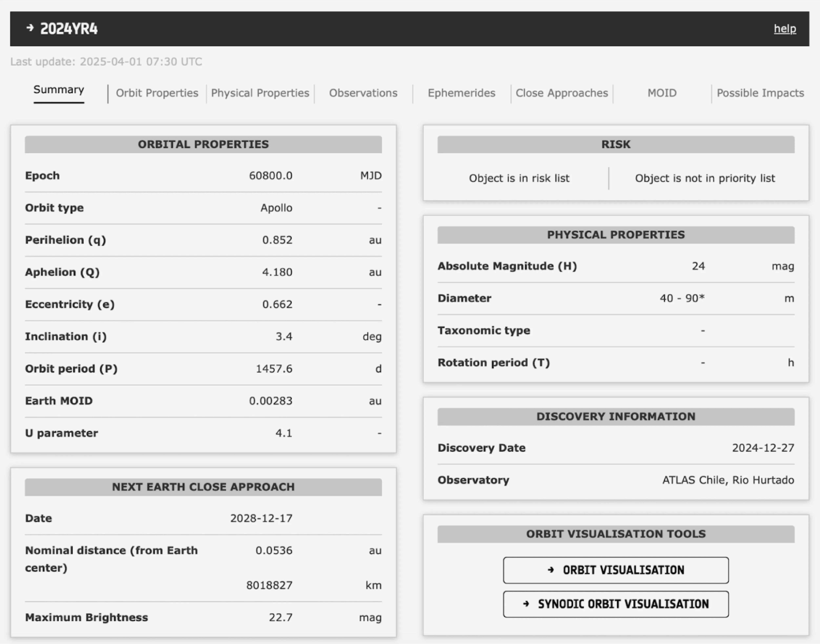Select the Discovery Date value 2024-12-27
Image resolution: width=820 pixels, height=644 pixels.
click(x=763, y=448)
